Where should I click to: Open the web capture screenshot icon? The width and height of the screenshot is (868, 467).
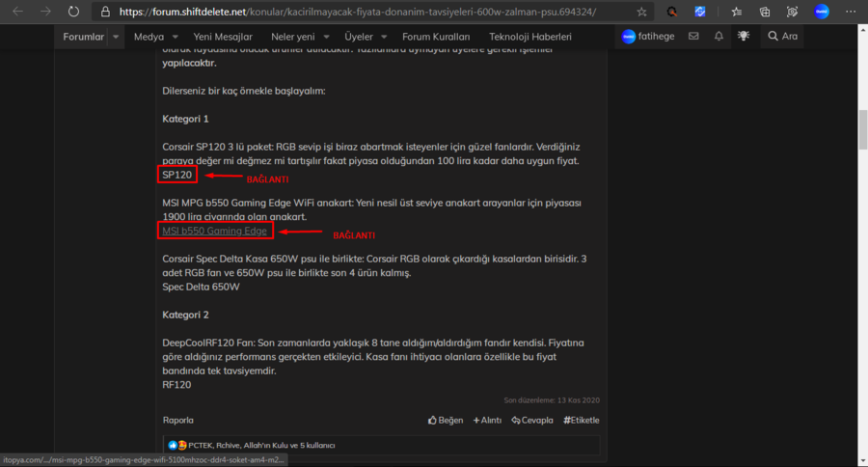click(x=792, y=12)
